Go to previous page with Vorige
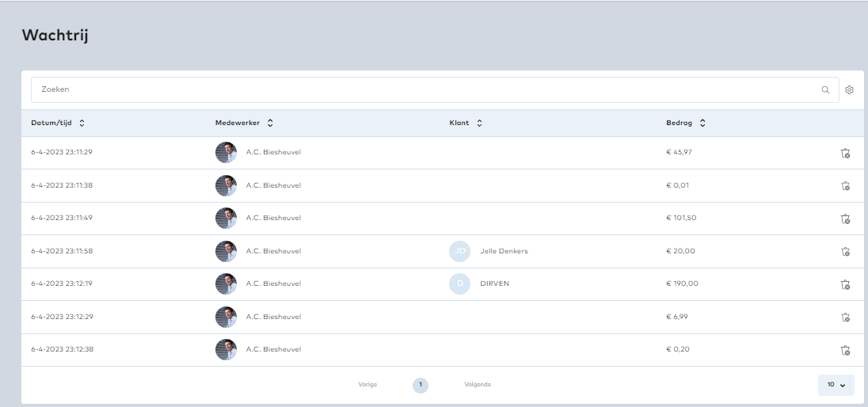This screenshot has height=407, width=868. (367, 385)
